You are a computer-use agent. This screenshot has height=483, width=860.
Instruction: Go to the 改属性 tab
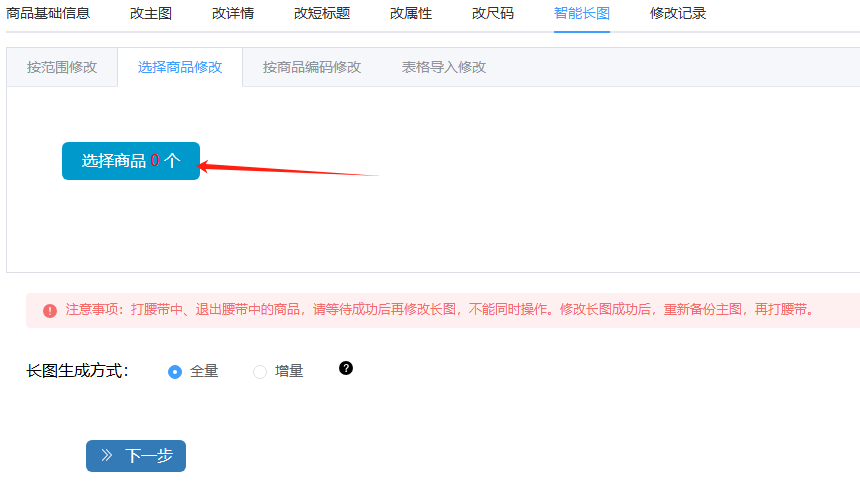coord(411,13)
